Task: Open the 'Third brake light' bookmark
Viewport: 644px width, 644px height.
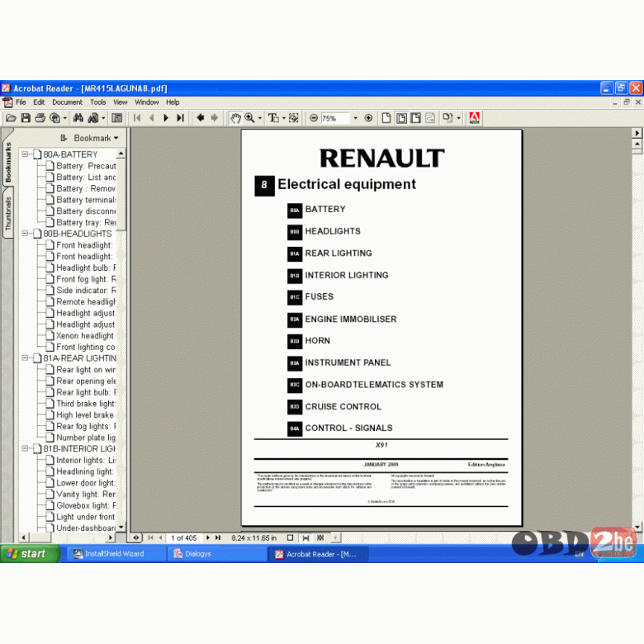Action: pyautogui.click(x=86, y=404)
